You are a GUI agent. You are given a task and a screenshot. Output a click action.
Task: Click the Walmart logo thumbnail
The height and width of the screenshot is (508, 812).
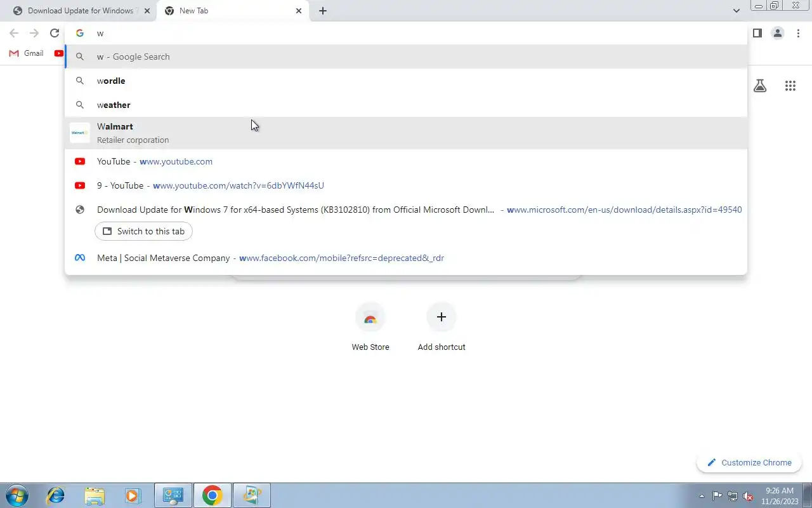click(x=80, y=133)
